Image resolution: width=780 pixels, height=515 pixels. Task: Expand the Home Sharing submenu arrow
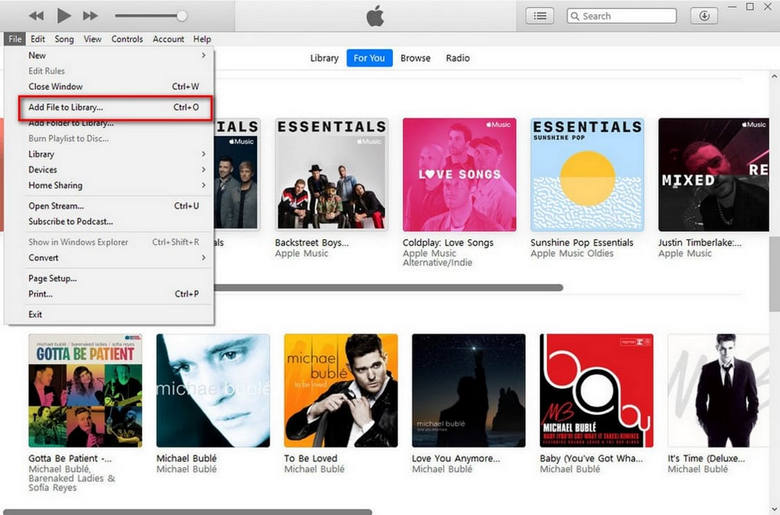[203, 185]
